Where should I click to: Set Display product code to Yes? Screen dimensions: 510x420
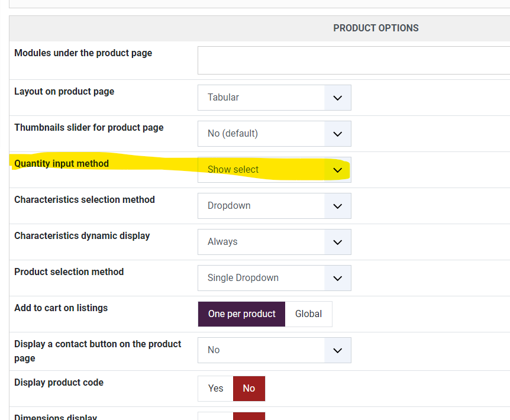(215, 389)
